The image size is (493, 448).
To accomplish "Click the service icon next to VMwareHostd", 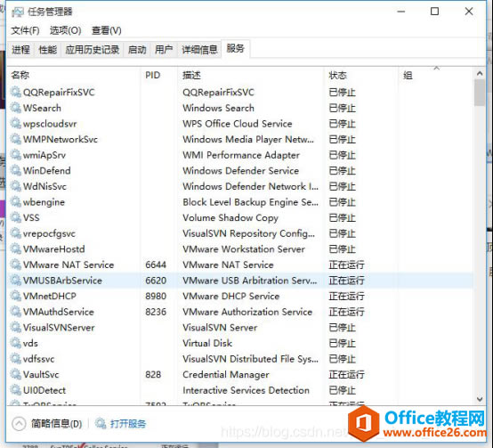I will click(x=15, y=248).
